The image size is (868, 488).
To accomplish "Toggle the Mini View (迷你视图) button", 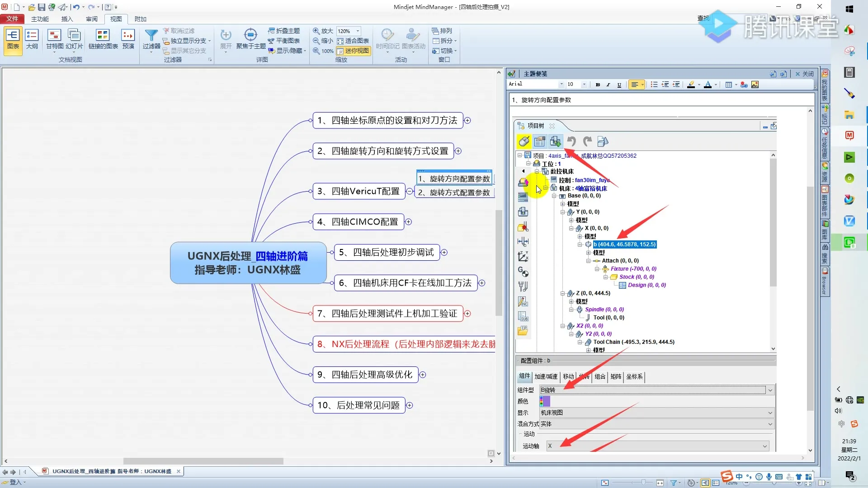I will click(x=353, y=51).
